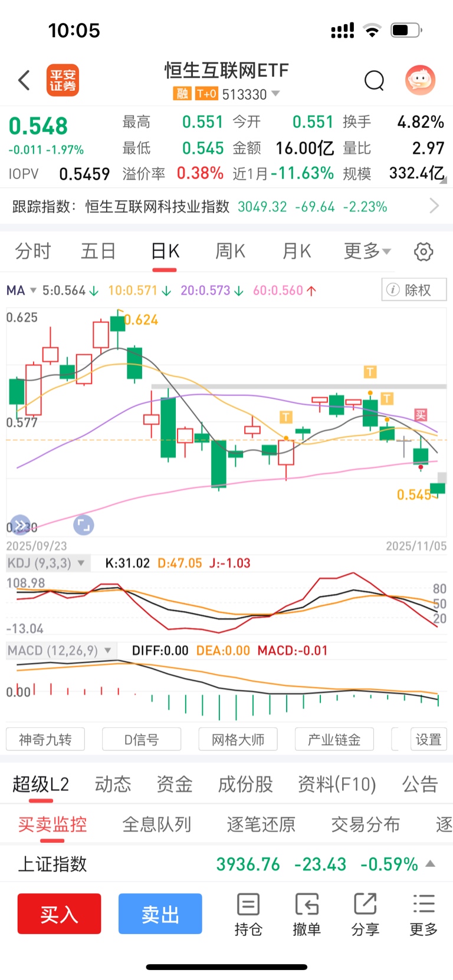
Task: Select the 日K chart tab
Action: [165, 252]
